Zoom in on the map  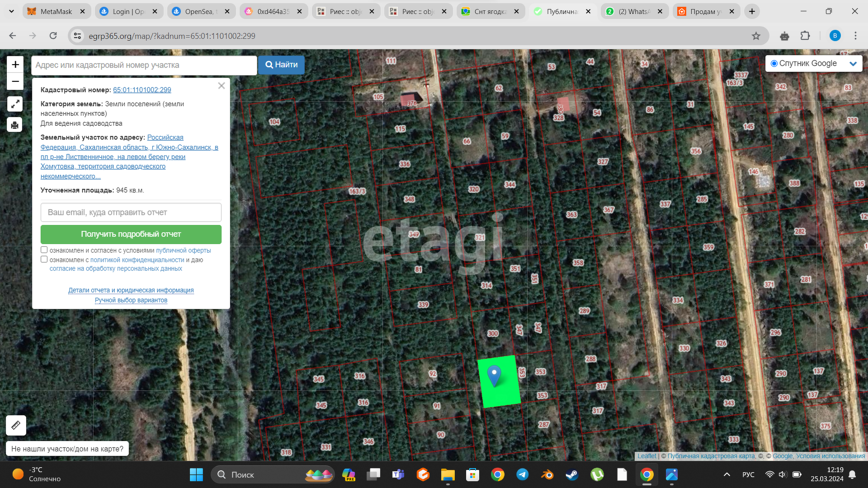(x=15, y=65)
